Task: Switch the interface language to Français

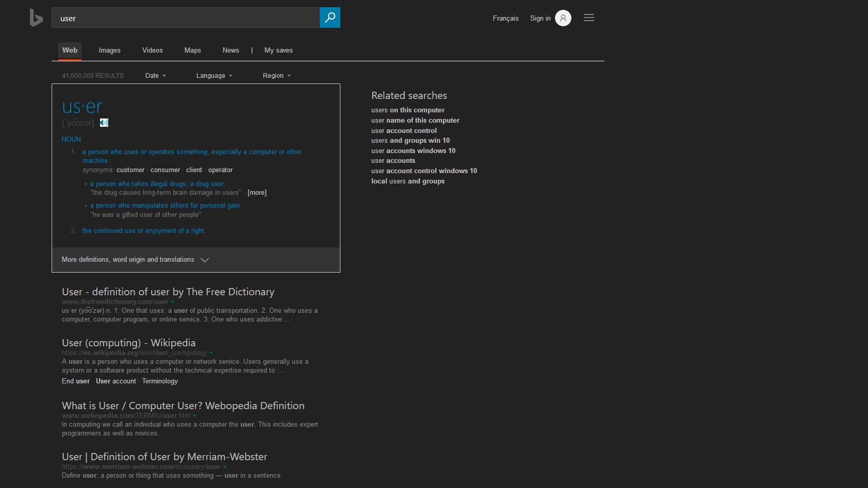Action: pos(505,18)
